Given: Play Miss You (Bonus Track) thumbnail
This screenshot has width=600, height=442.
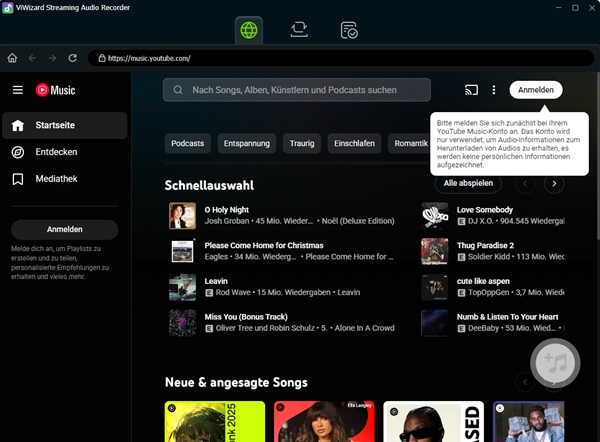Looking at the screenshot, I should click(x=183, y=323).
